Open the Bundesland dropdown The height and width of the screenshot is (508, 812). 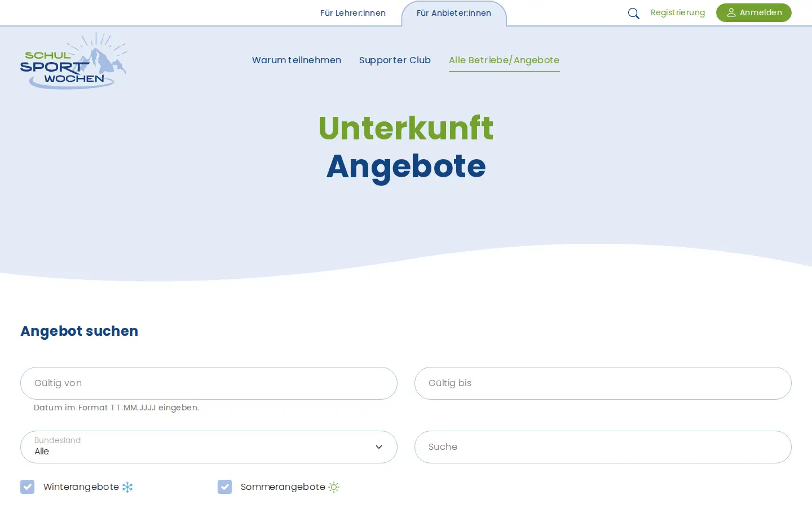pyautogui.click(x=209, y=447)
